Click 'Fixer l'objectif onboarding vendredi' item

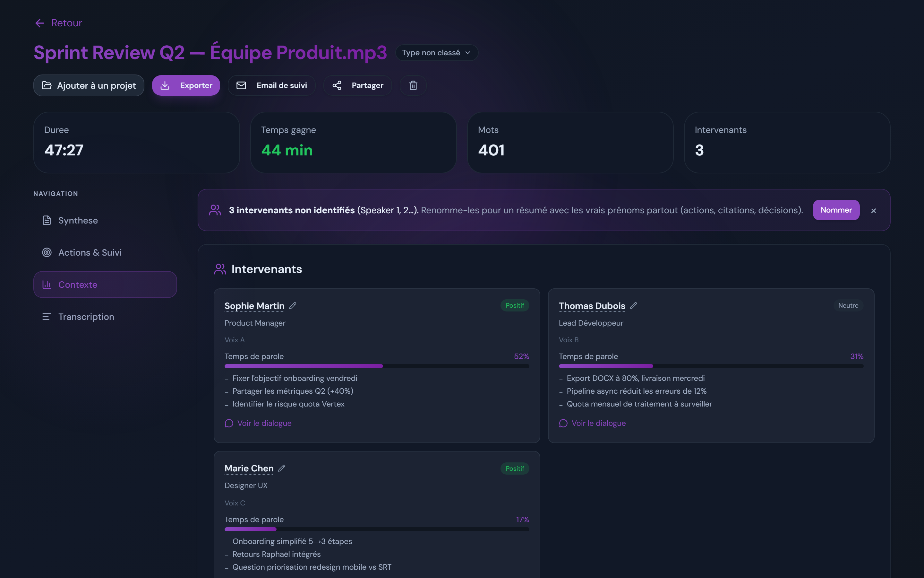(295, 378)
